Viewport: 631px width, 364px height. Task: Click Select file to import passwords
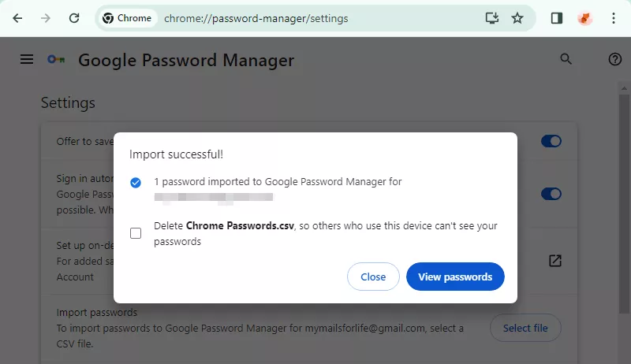click(525, 328)
